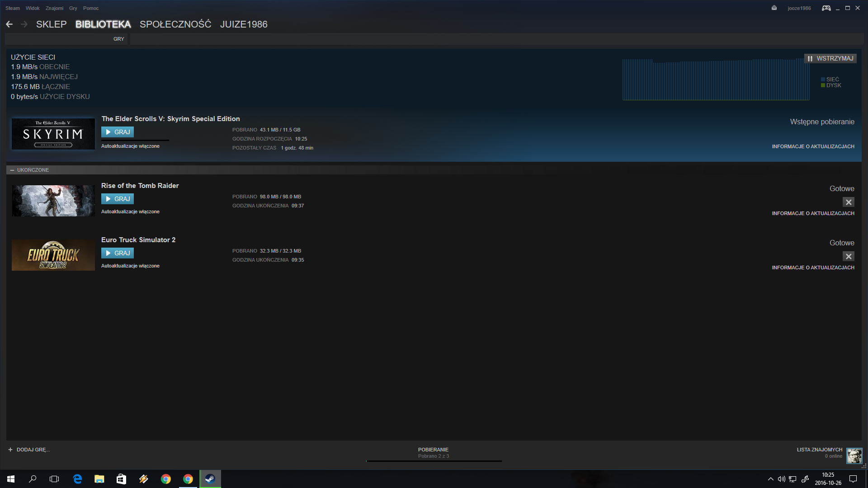
Task: Toggle the DYSK graph legend
Action: point(831,85)
